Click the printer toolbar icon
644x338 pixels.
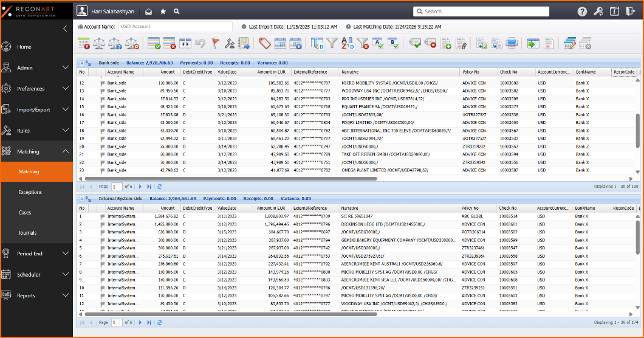(x=512, y=43)
